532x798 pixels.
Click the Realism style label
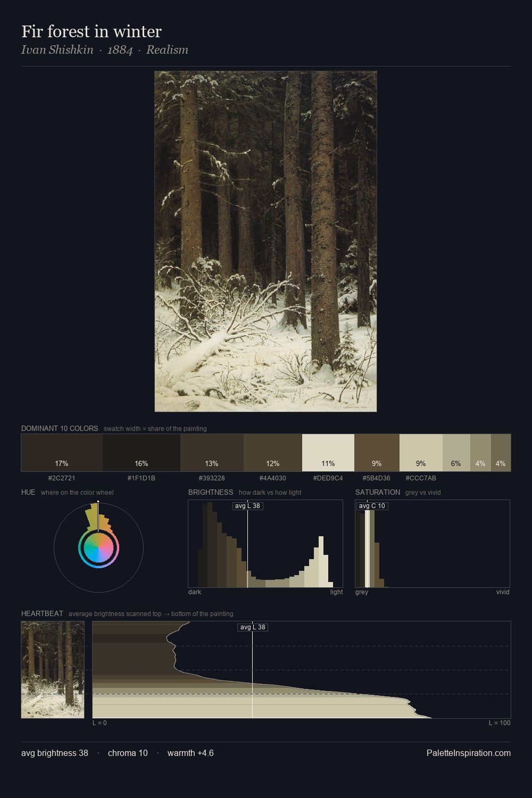[x=167, y=49]
